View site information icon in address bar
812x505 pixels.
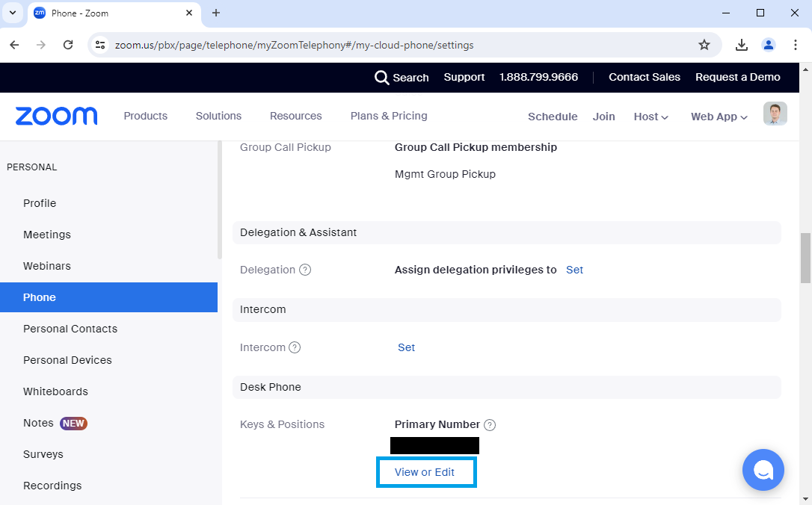tap(100, 45)
